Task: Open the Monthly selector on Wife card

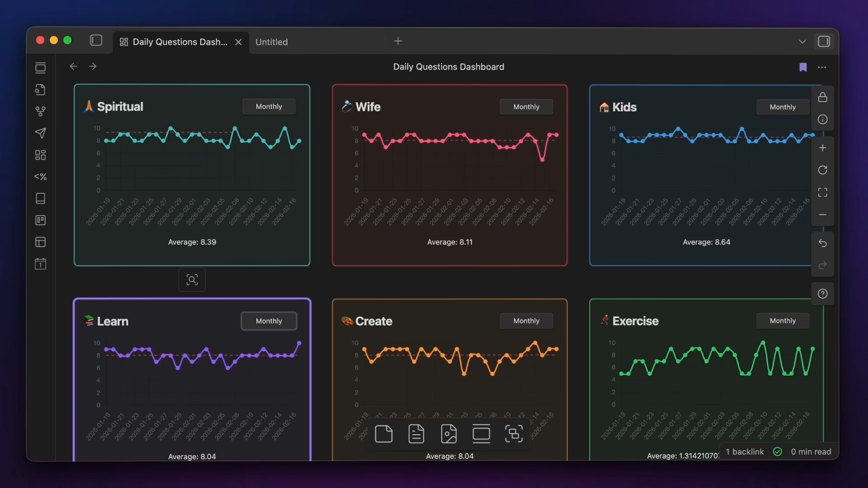Action: pos(526,107)
